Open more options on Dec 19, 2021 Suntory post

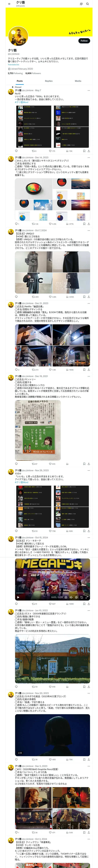(x=89, y=376)
